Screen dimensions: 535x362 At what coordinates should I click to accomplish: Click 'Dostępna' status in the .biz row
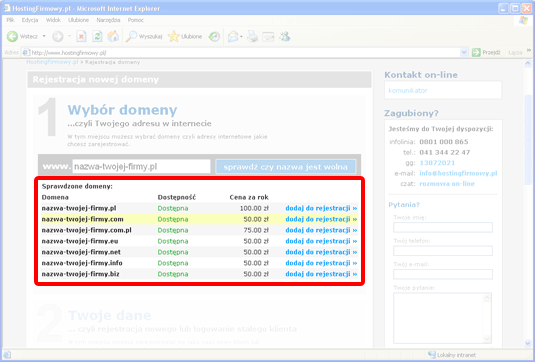pyautogui.click(x=173, y=274)
